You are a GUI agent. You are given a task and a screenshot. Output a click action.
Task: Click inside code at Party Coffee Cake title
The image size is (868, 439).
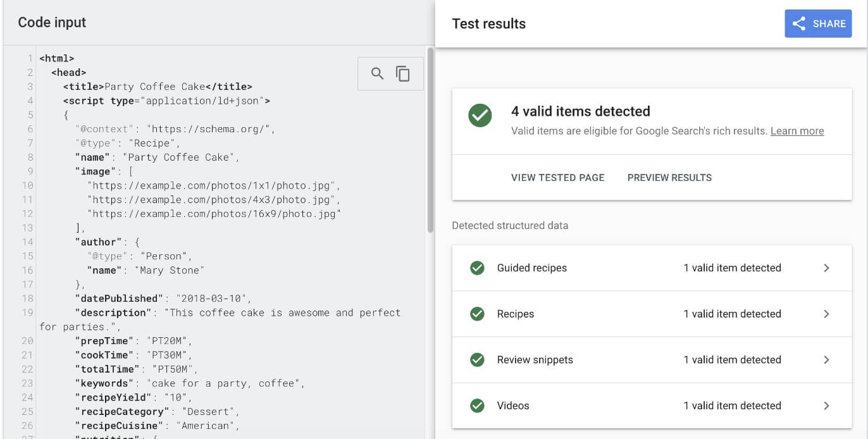[155, 87]
